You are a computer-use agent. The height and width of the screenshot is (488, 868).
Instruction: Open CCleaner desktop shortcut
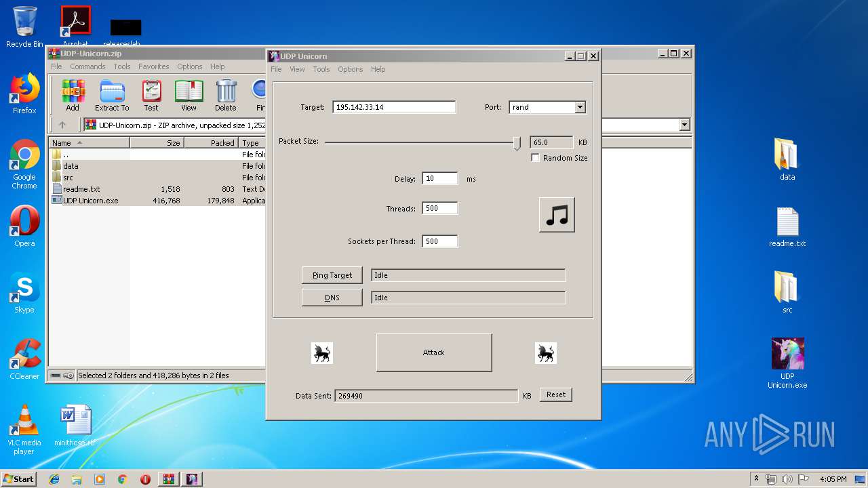coord(24,359)
